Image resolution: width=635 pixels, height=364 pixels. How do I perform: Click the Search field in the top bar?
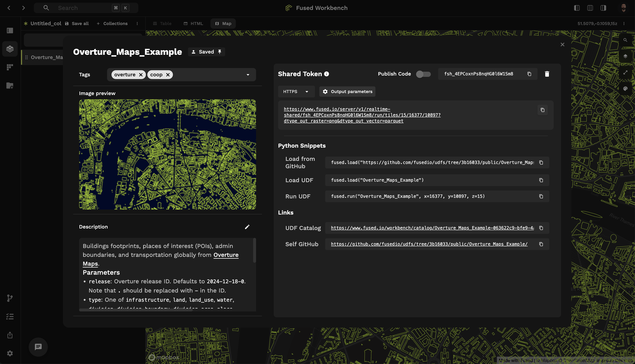86,8
